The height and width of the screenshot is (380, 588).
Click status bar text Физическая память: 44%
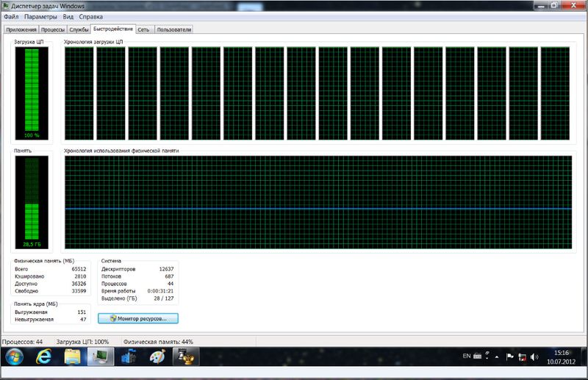tap(158, 342)
